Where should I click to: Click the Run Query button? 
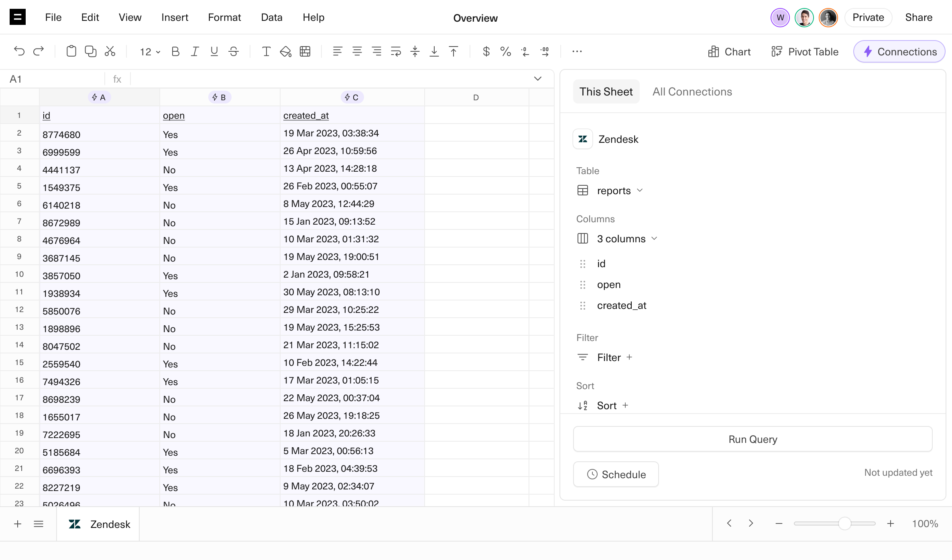click(753, 439)
